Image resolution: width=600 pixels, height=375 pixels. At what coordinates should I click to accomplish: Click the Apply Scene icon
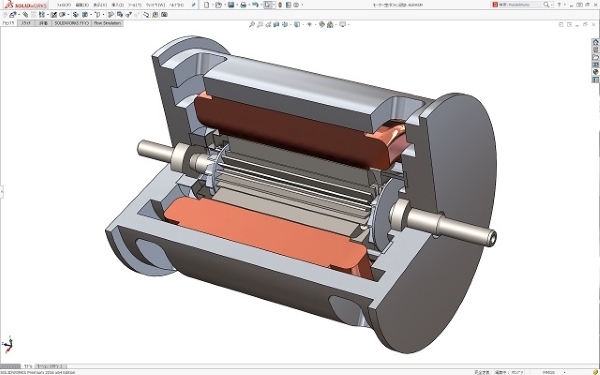pyautogui.click(x=330, y=24)
